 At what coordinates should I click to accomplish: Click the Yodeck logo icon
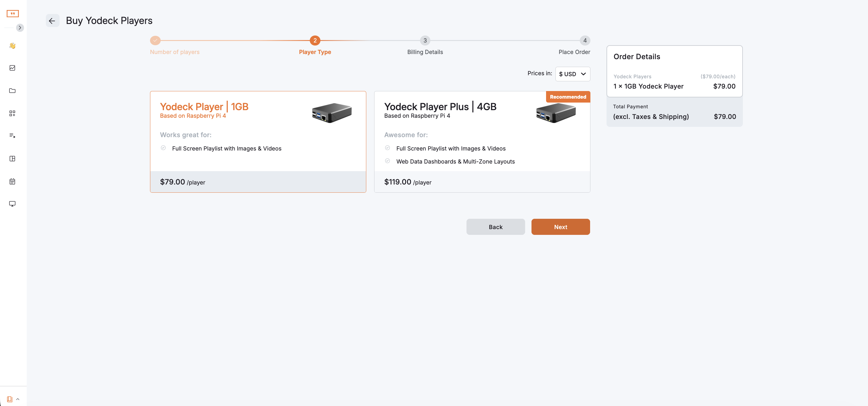click(12, 13)
